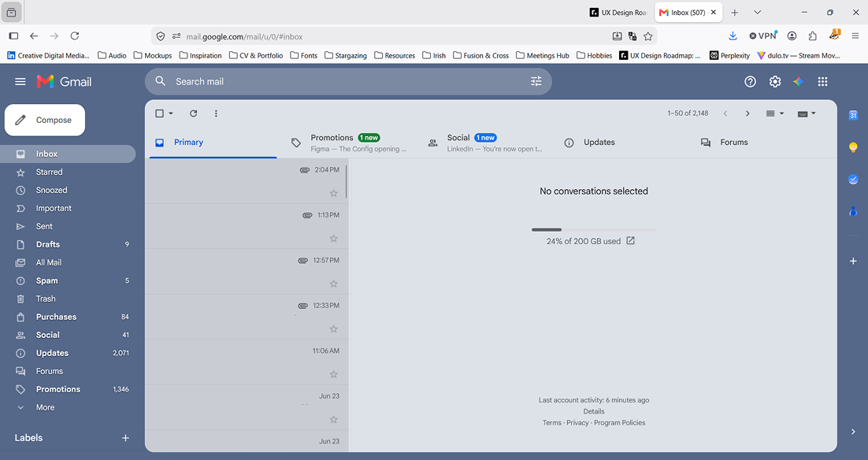This screenshot has height=460, width=868.
Task: Star the 2:04 PM email
Action: (333, 193)
